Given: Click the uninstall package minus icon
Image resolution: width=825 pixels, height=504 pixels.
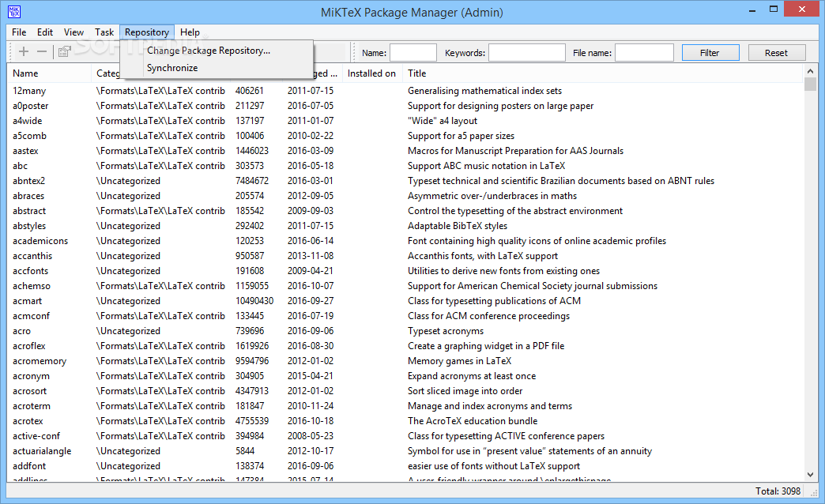Looking at the screenshot, I should coord(42,51).
